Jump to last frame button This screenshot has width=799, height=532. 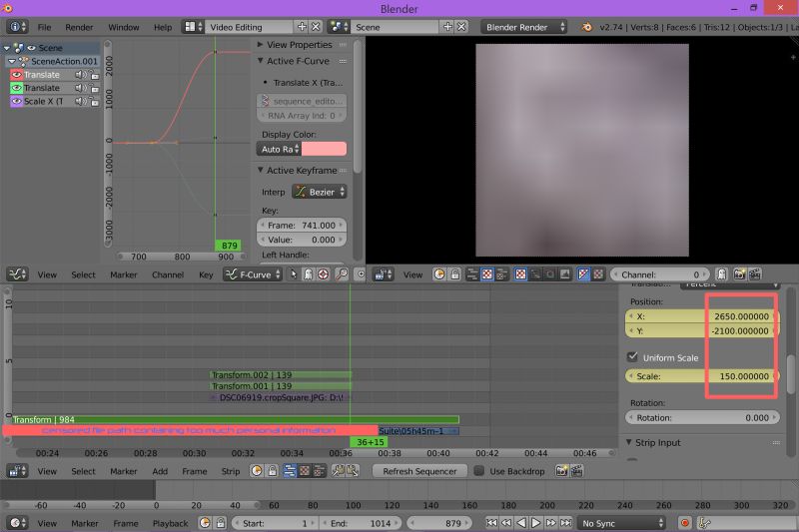(565, 523)
